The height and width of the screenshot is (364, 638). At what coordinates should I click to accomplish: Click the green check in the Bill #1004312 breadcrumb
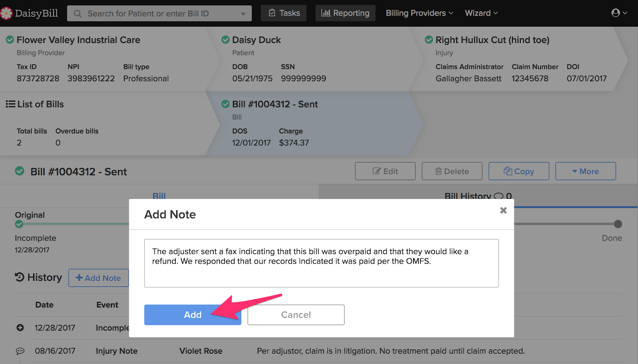coord(225,104)
